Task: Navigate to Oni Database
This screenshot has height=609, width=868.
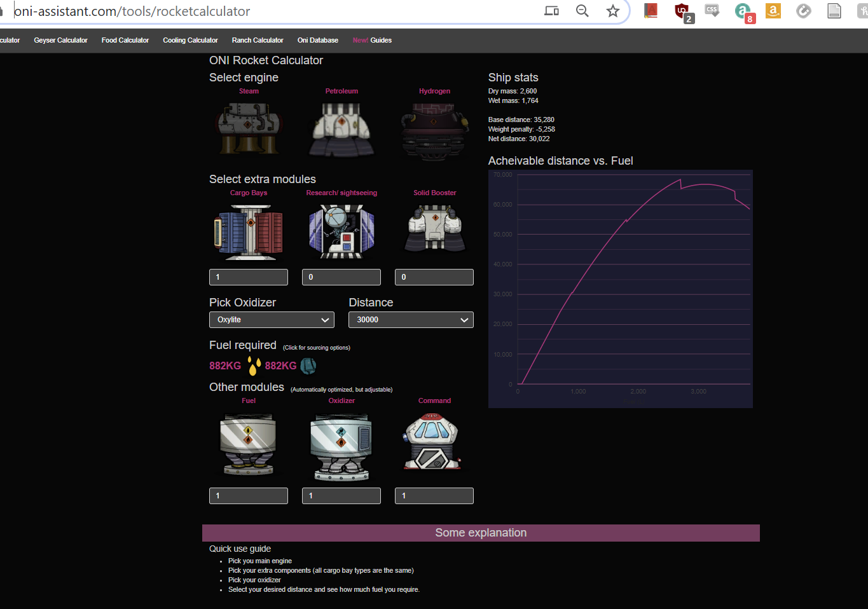Action: tap(317, 40)
